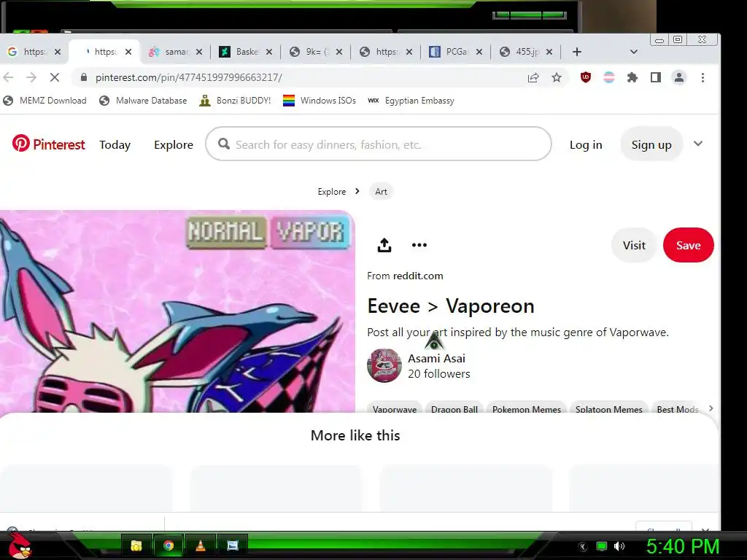Image resolution: width=747 pixels, height=560 pixels.
Task: Select the Best Mods tag chip
Action: tap(678, 409)
